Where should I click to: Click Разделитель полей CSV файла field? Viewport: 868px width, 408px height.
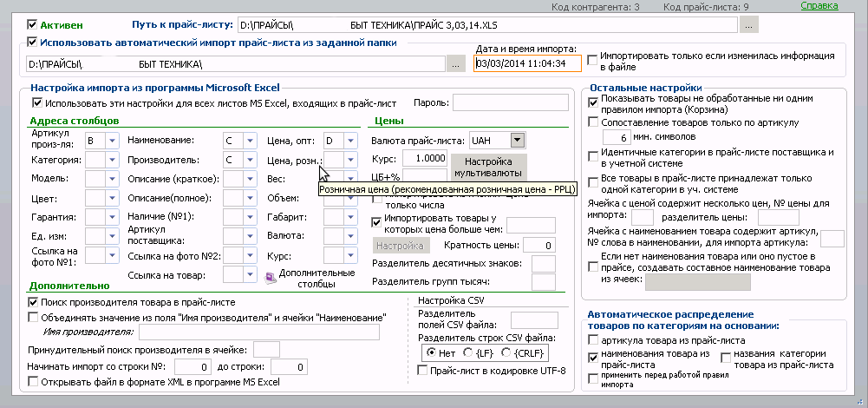point(534,319)
